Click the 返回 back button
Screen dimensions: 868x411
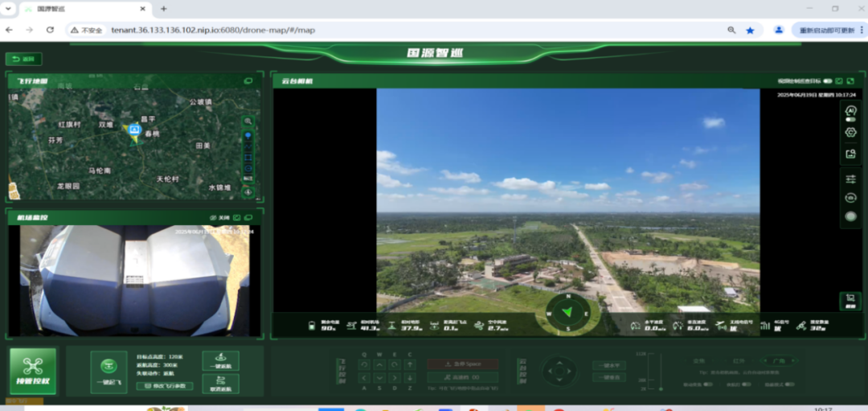tap(24, 59)
